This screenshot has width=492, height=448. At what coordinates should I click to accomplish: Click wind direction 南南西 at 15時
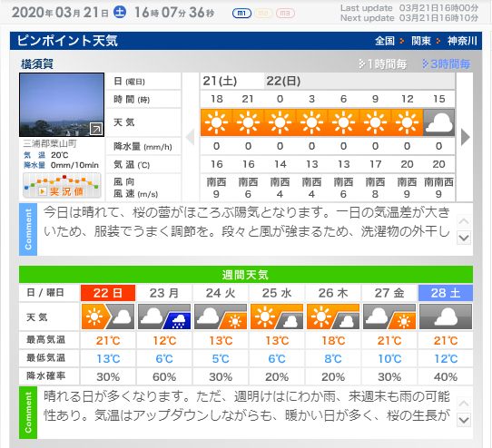point(438,182)
